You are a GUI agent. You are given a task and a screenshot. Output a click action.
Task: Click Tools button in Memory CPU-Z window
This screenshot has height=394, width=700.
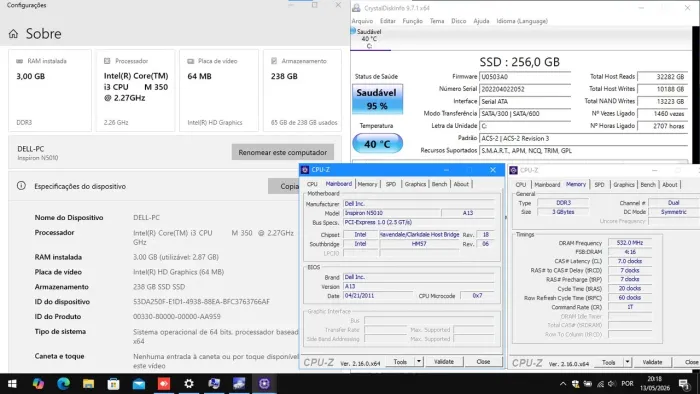609,362
